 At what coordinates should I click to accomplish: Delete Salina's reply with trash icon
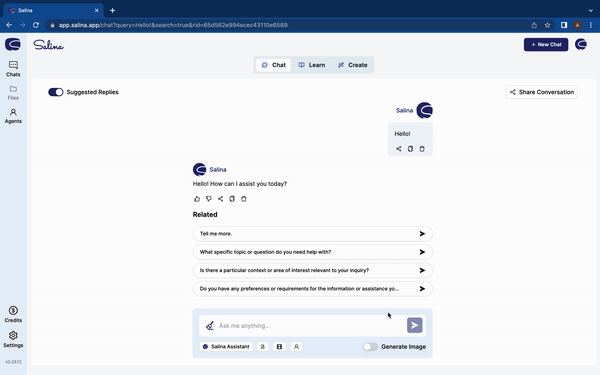point(244,199)
